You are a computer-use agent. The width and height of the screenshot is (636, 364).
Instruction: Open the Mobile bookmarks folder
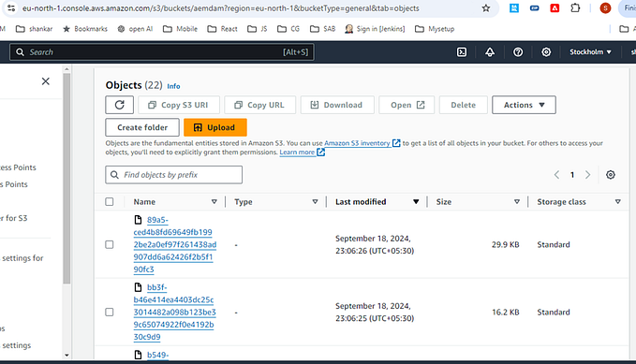(180, 29)
